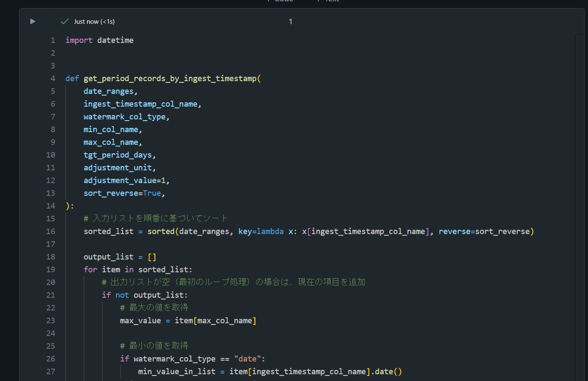The width and height of the screenshot is (588, 381).
Task: Click line number 19 in the gutter
Action: click(51, 270)
